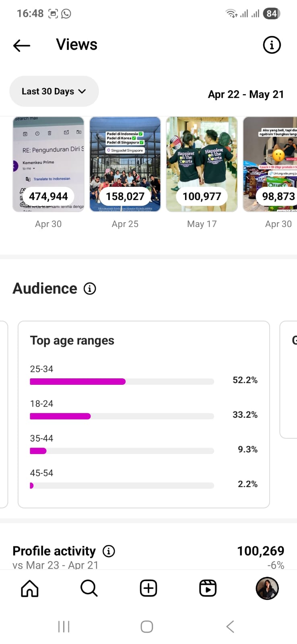Open the Views info icon
The width and height of the screenshot is (297, 644).
(x=272, y=45)
